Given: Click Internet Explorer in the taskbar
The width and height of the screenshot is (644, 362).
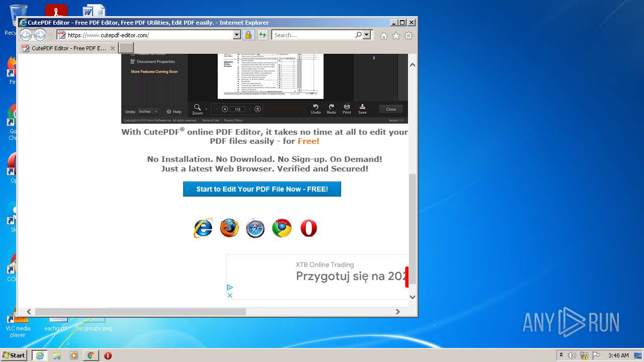Looking at the screenshot, I should (x=39, y=355).
